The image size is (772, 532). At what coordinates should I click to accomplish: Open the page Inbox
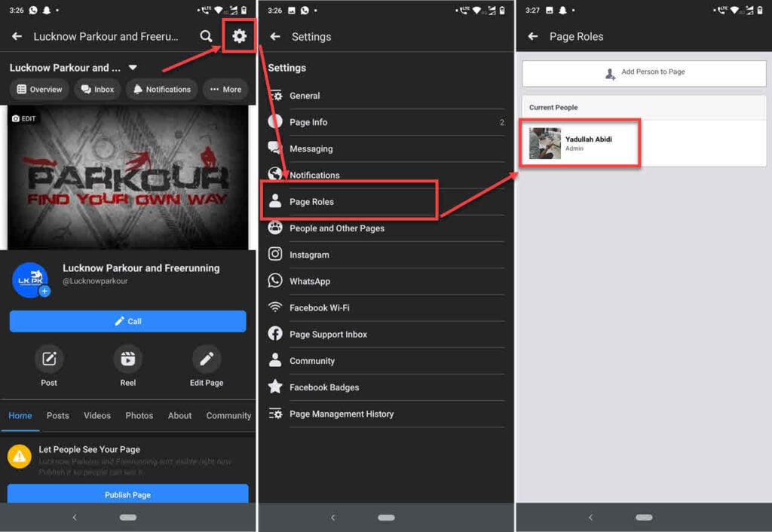(97, 89)
